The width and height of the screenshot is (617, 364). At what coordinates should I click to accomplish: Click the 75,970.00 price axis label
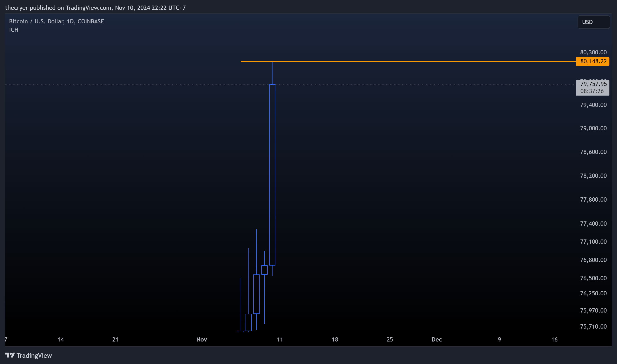tap(593, 311)
